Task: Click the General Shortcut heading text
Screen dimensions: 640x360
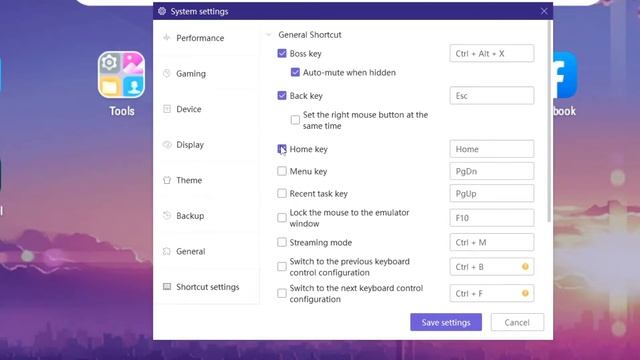Action: 310,35
